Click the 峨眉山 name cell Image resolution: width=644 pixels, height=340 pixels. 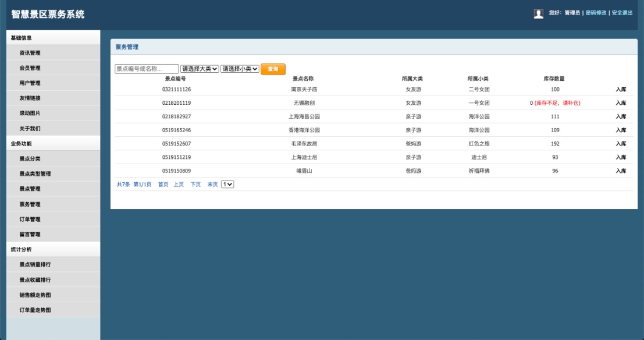(x=304, y=171)
